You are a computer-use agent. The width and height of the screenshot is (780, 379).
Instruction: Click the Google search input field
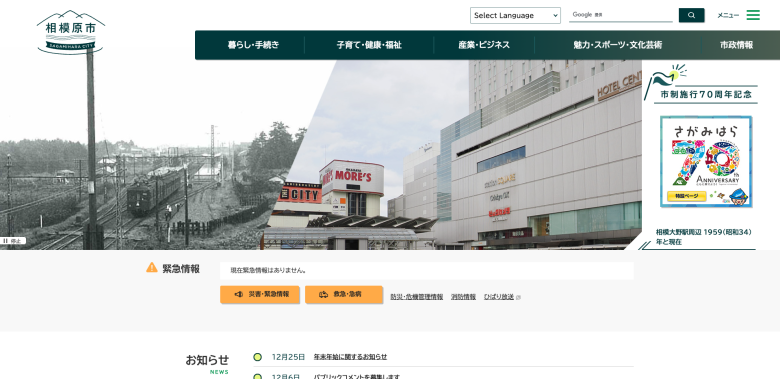click(x=620, y=15)
